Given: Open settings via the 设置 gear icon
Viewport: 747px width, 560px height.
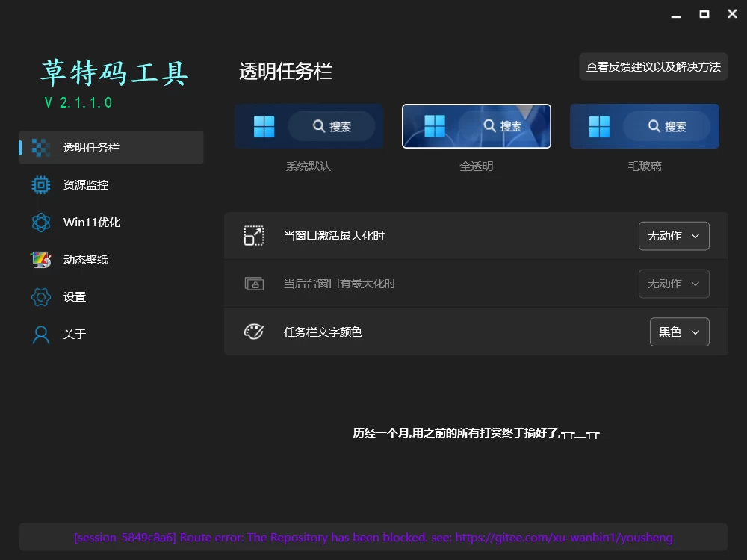Looking at the screenshot, I should (40, 296).
